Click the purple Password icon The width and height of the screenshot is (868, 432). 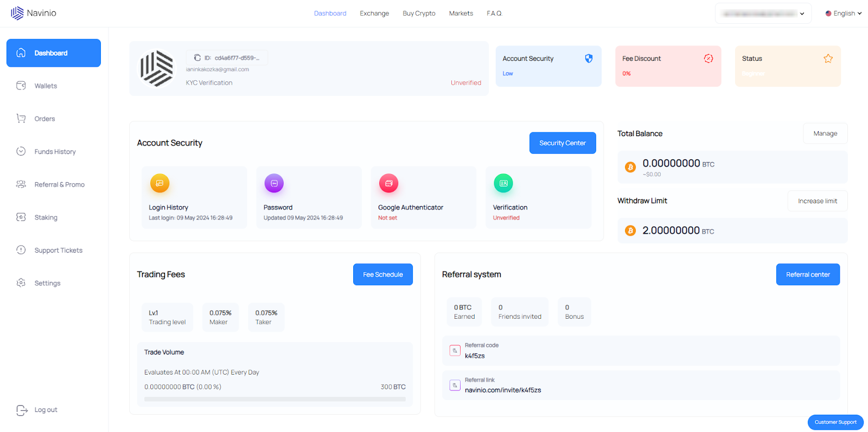pos(274,183)
